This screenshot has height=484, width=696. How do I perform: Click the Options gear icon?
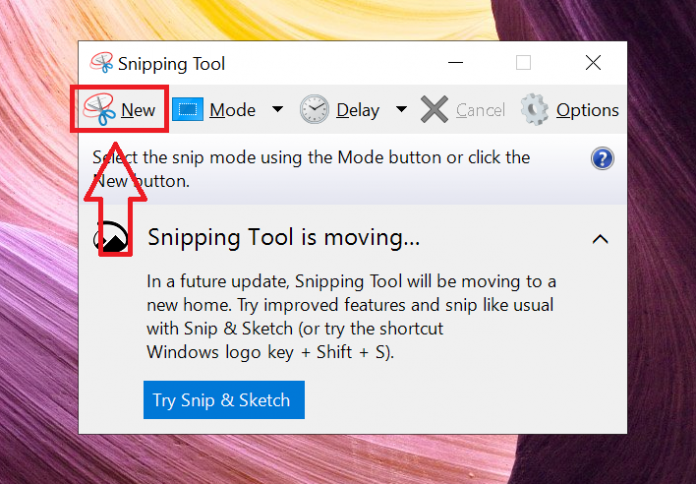point(535,110)
